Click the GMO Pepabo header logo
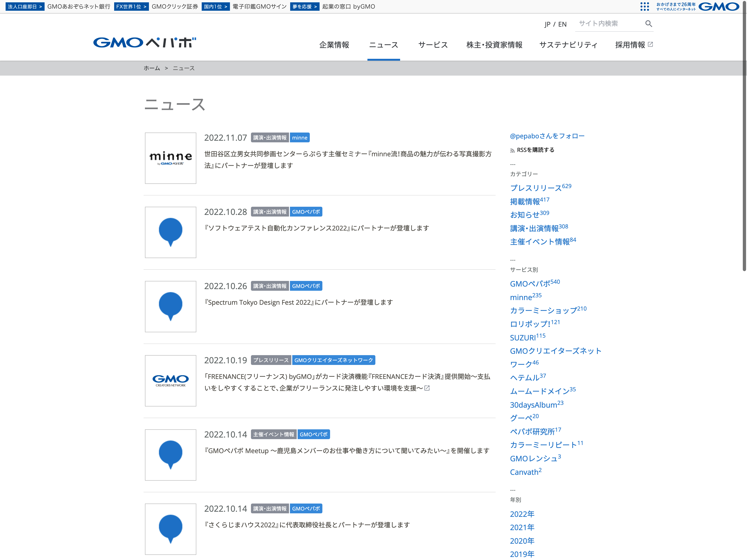This screenshot has width=747, height=560. pos(144,43)
